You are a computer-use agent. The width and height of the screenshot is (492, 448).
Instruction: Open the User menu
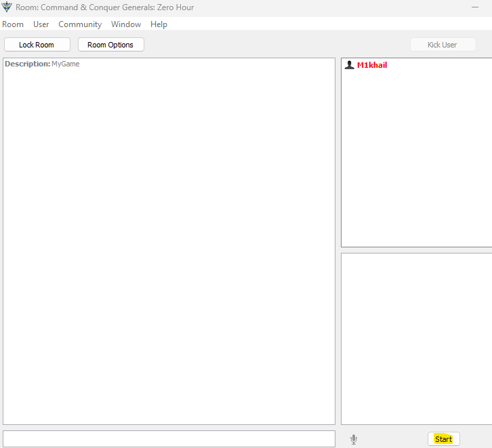[41, 24]
